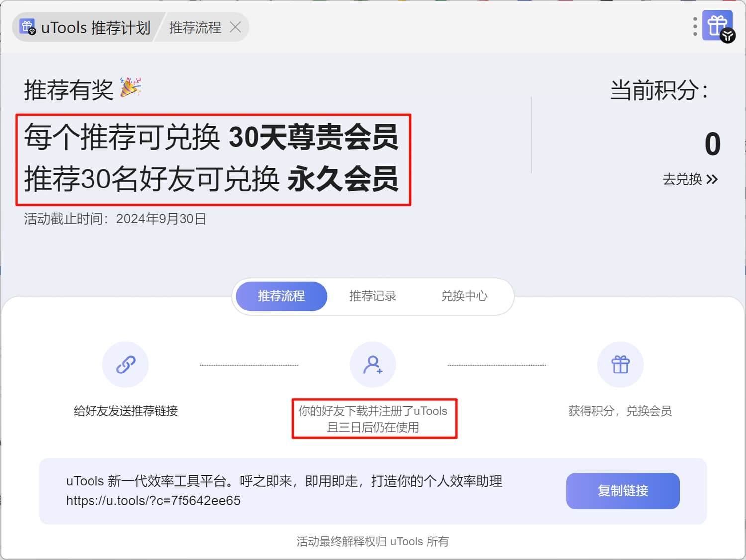Click the 每个推荐可兑换 30天尊贵会员 text
746x560 pixels.
[211, 137]
